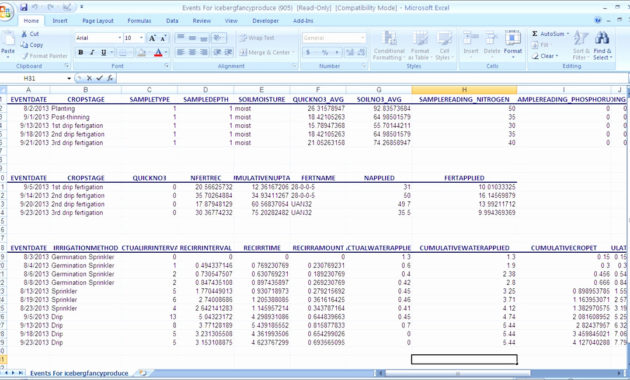The image size is (630, 380).
Task: Open the font name Arial dropdown
Action: tap(119, 38)
